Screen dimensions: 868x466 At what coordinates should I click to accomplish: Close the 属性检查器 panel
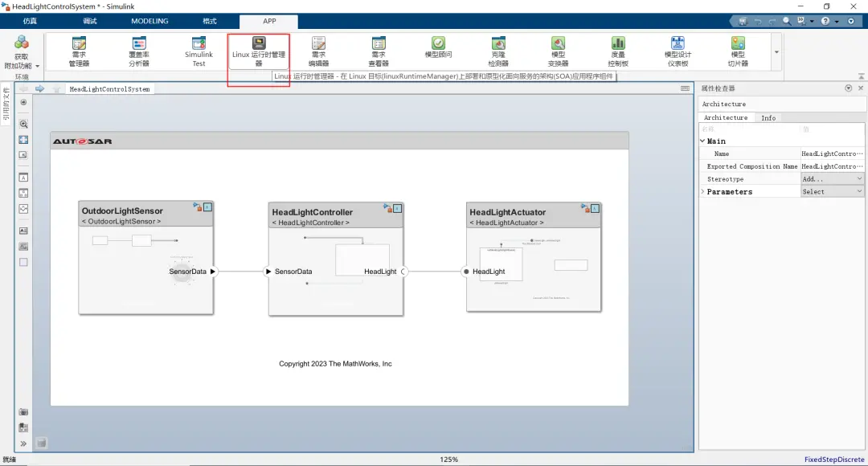[x=861, y=88]
